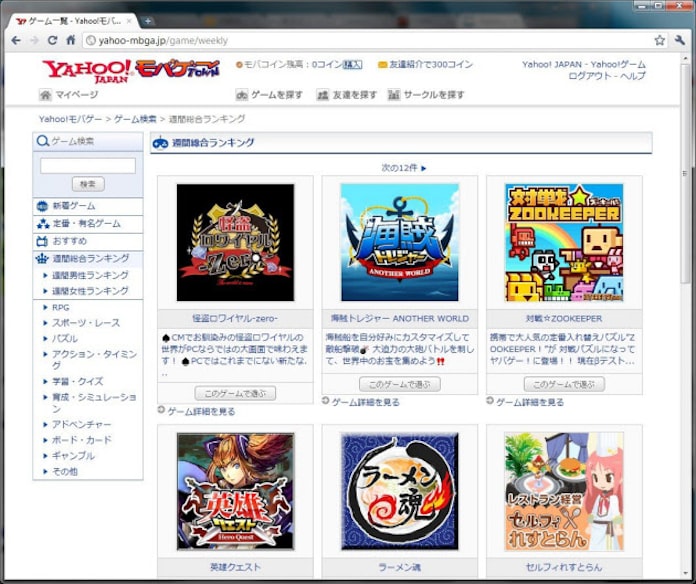This screenshot has height=584, width=696.
Task: Bookmark this page with the star icon
Action: (660, 40)
